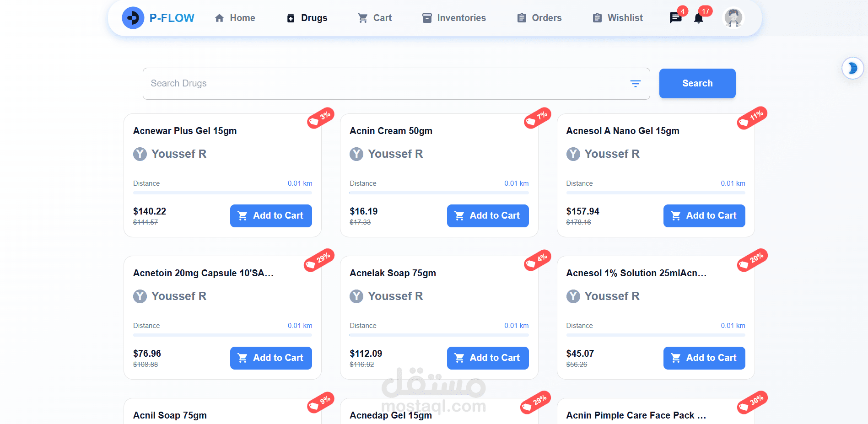Open the notifications bell icon
The height and width of the screenshot is (424, 868).
coord(699,18)
